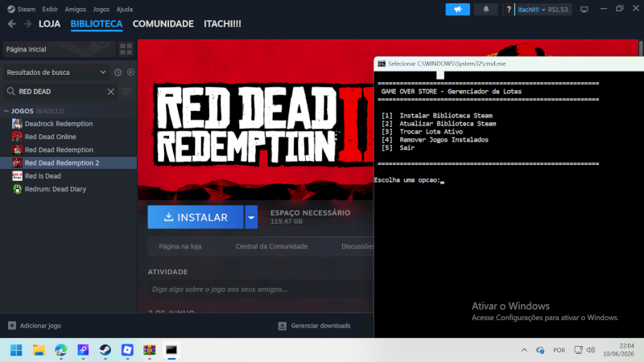This screenshot has width=644, height=362.
Task: Open the Itachi!!! account dropdown
Action: pyautogui.click(x=531, y=10)
